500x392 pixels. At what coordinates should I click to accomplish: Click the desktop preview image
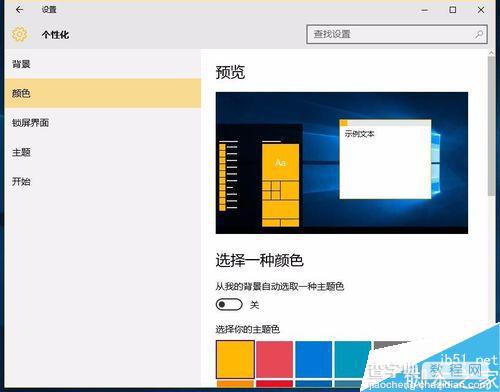click(x=342, y=163)
